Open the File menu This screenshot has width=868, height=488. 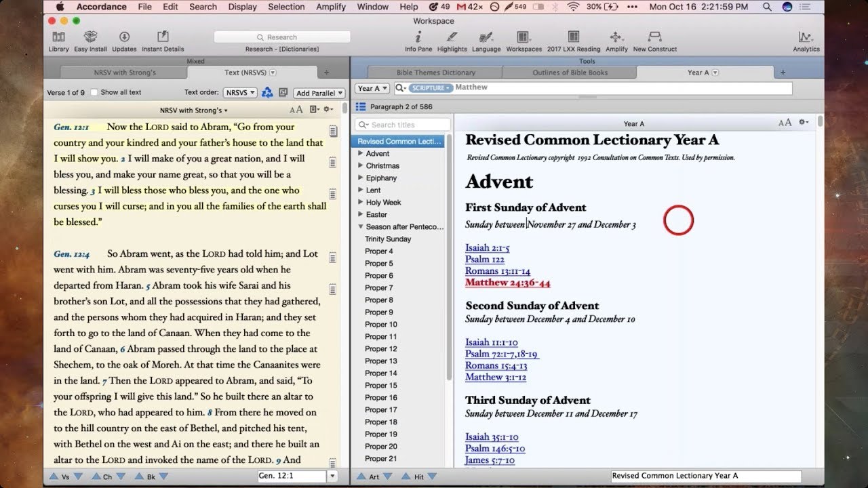[144, 7]
